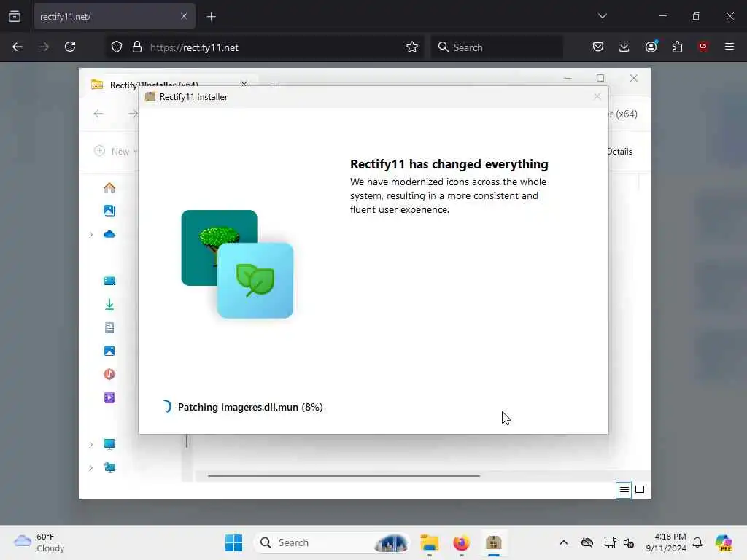
Task: Open Music folder in Explorer sidebar
Action: point(109,374)
